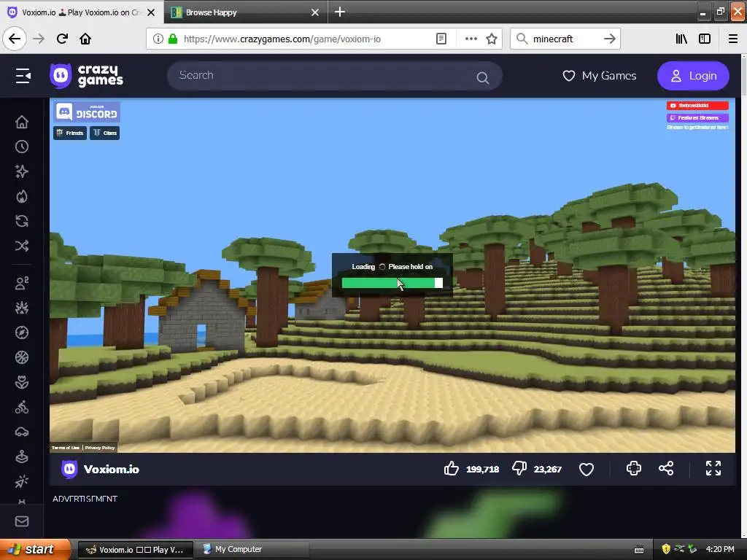Image resolution: width=747 pixels, height=560 pixels.
Task: Open New games sparkle icon
Action: 21,171
